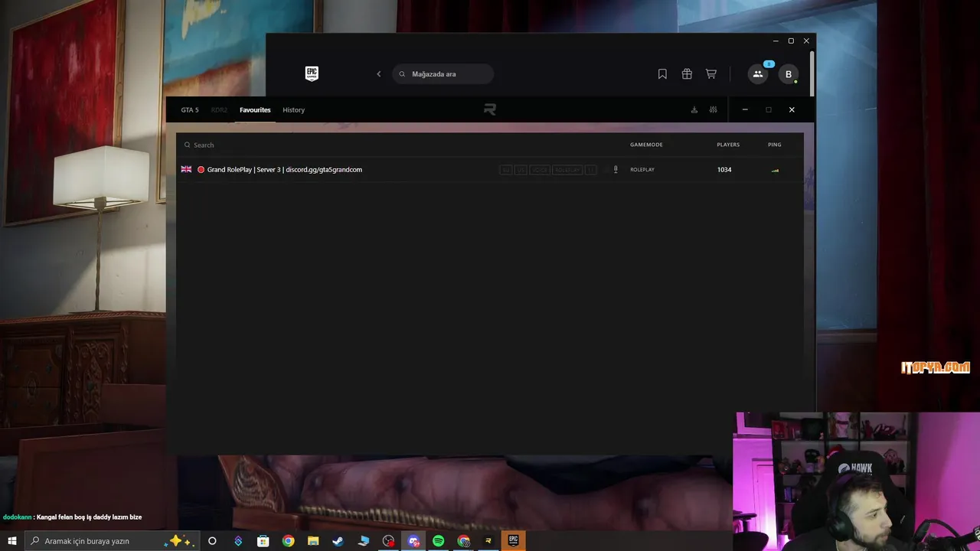Switch to RAGE MP taskbar icon

(488, 541)
